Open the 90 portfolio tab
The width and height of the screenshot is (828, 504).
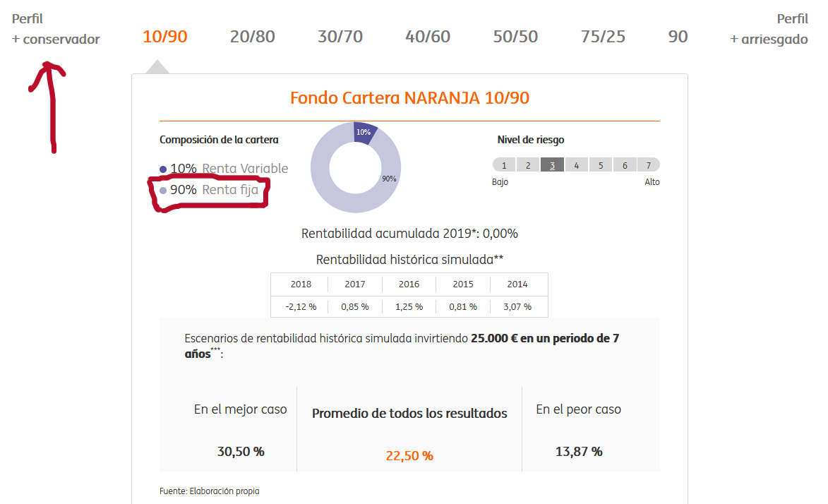[678, 37]
